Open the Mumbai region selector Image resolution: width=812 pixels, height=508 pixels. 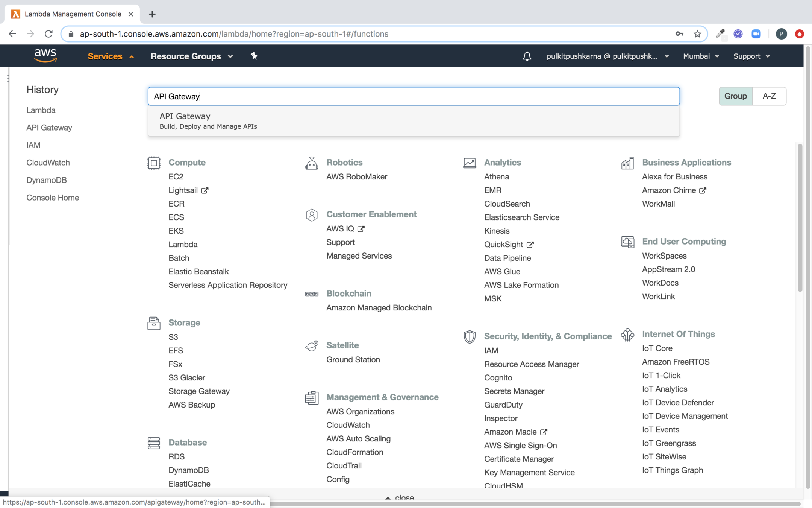(x=701, y=56)
